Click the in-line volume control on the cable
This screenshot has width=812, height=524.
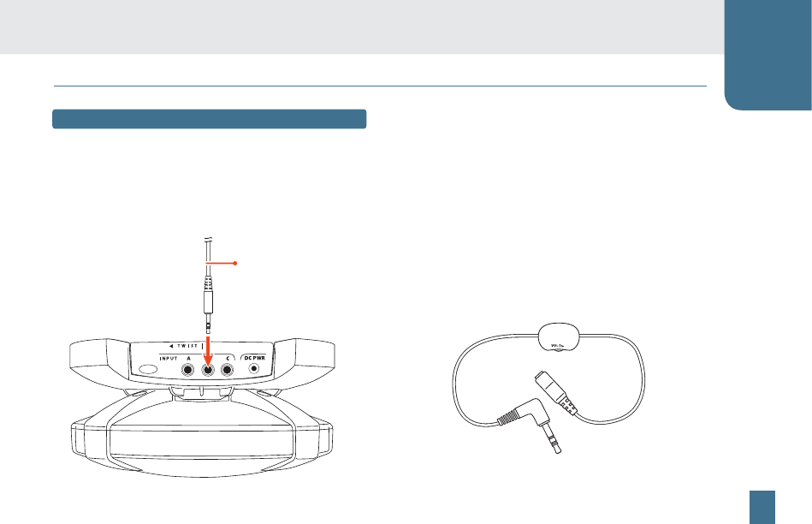coord(558,337)
